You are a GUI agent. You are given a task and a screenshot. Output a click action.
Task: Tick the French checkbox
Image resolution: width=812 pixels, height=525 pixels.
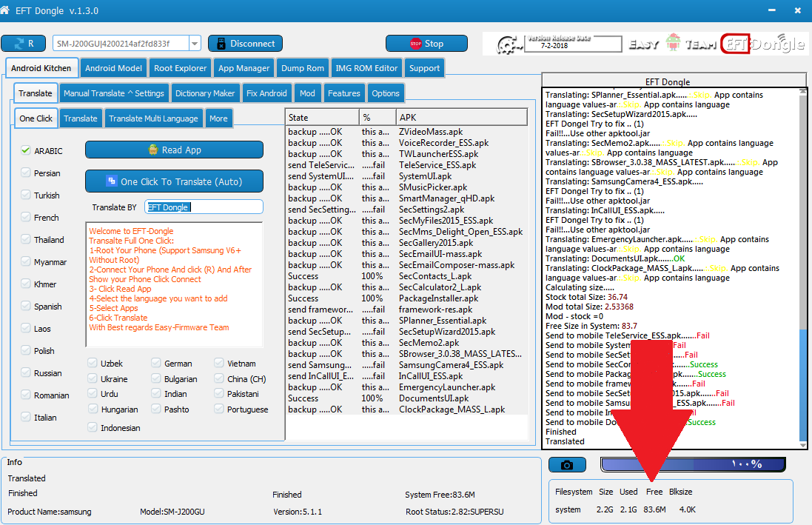point(25,217)
